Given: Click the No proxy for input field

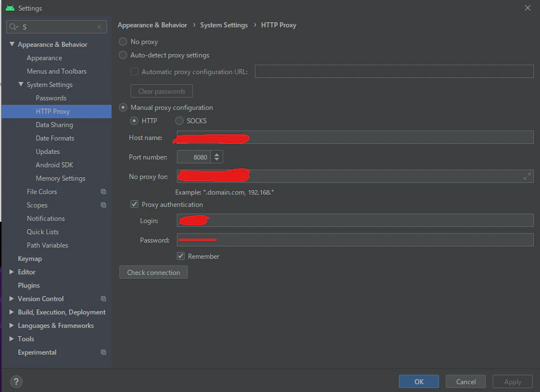Looking at the screenshot, I should pyautogui.click(x=355, y=176).
